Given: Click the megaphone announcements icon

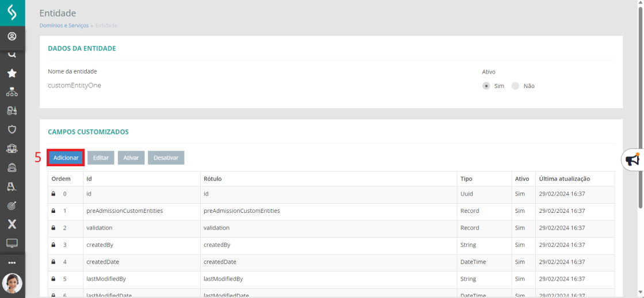Looking at the screenshot, I should pyautogui.click(x=632, y=160).
